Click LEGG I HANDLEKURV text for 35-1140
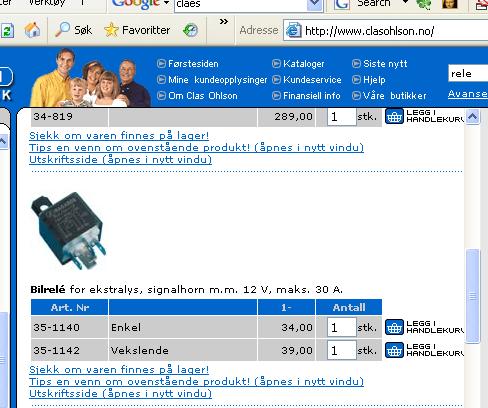The image size is (488, 408). coord(435,327)
